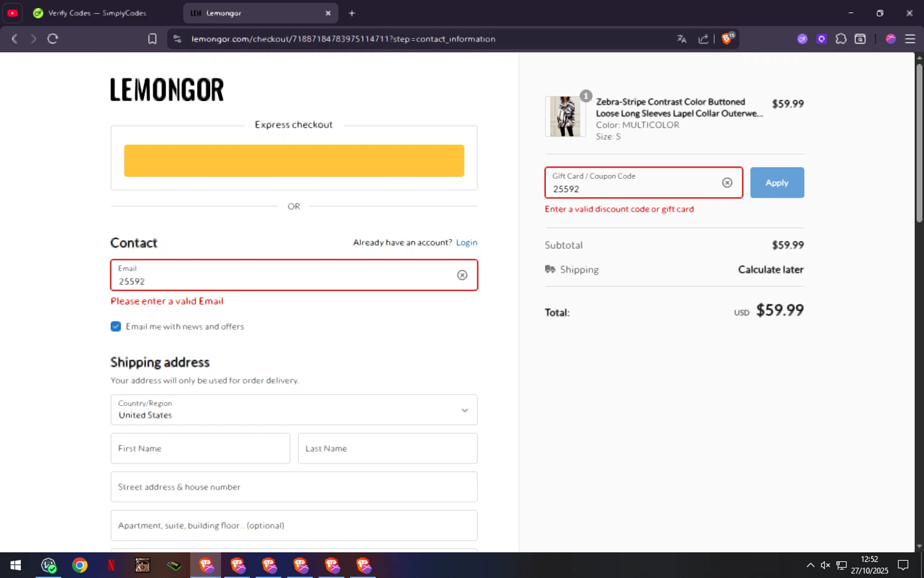Open the extensions puzzle menu

point(841,39)
